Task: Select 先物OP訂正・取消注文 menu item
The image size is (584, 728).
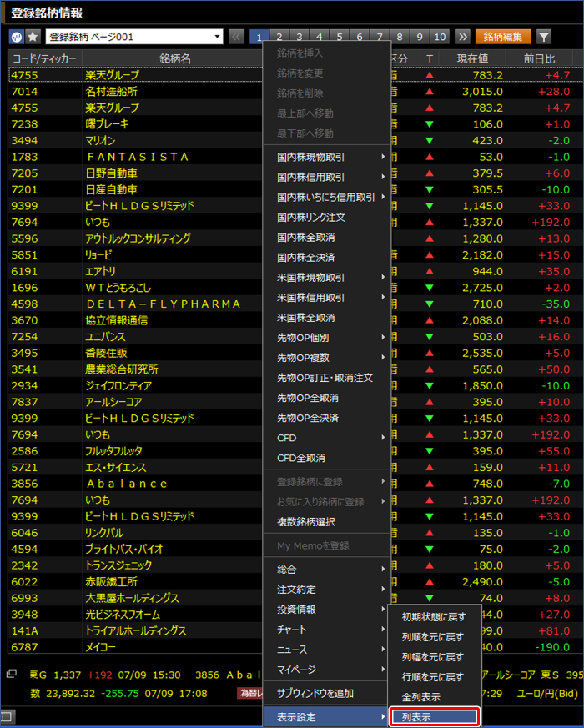Action: (x=327, y=378)
